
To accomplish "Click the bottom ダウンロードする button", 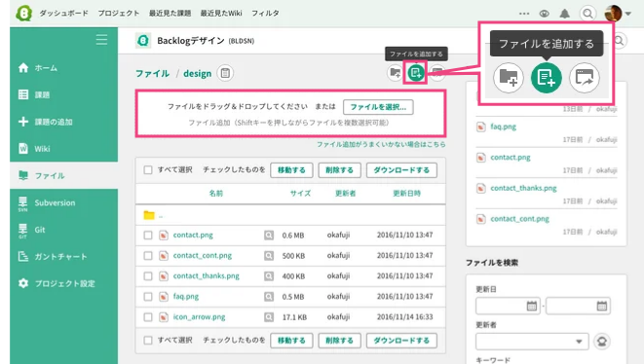I will tap(401, 341).
